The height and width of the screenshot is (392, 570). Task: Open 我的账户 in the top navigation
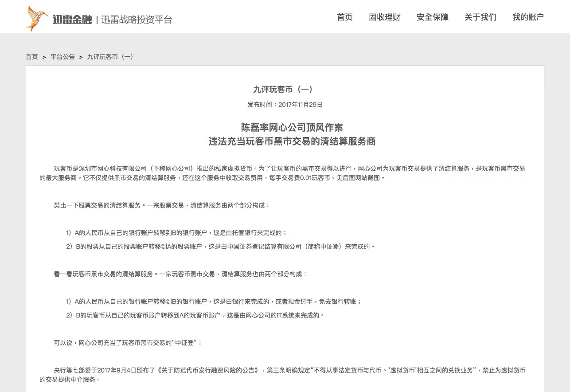tap(528, 17)
